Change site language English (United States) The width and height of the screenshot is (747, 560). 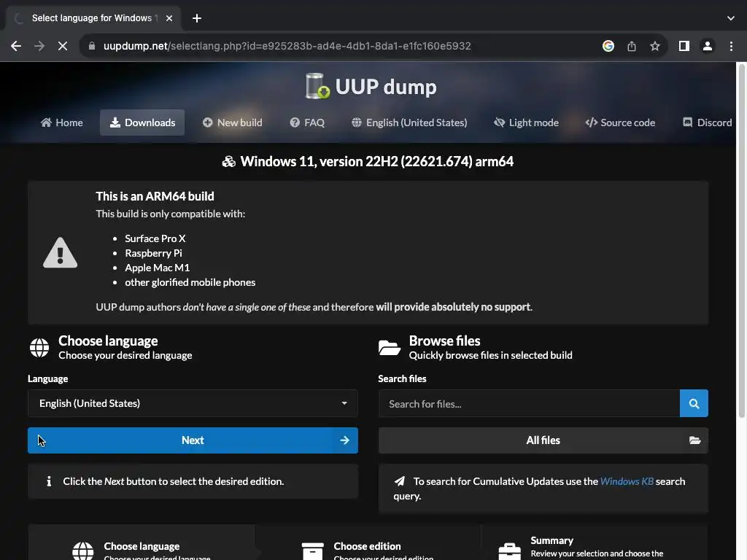tap(409, 122)
